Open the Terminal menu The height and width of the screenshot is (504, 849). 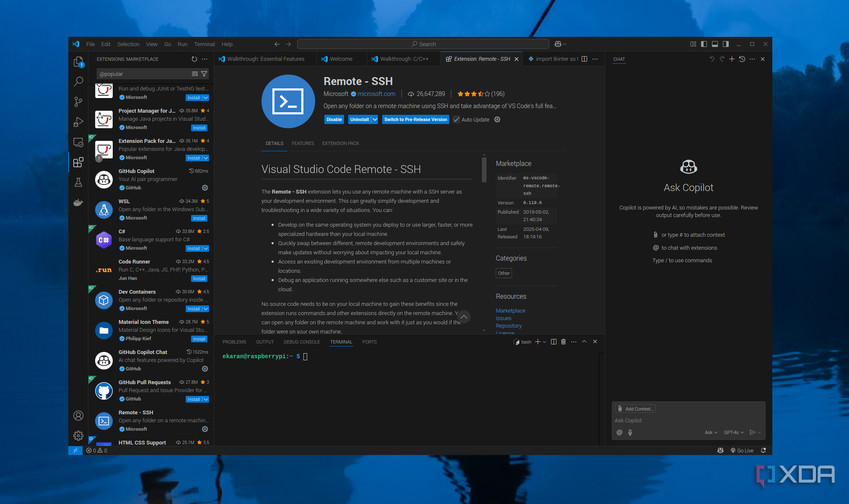point(204,44)
